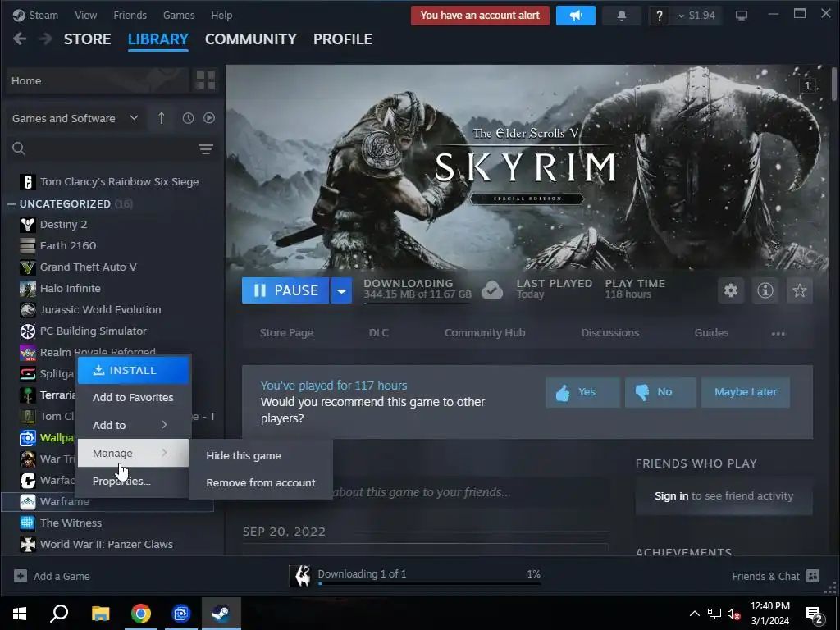Image resolution: width=840 pixels, height=630 pixels.
Task: Switch to Big Picture mode icon
Action: click(x=741, y=16)
